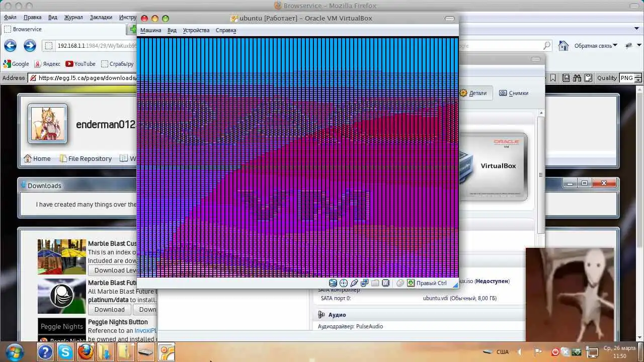Open Firefox Журнал menu
Screen dimensions: 644x362
(x=73, y=17)
